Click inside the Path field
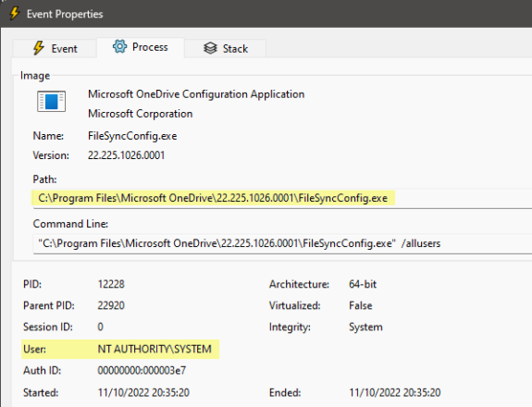 click(282, 198)
